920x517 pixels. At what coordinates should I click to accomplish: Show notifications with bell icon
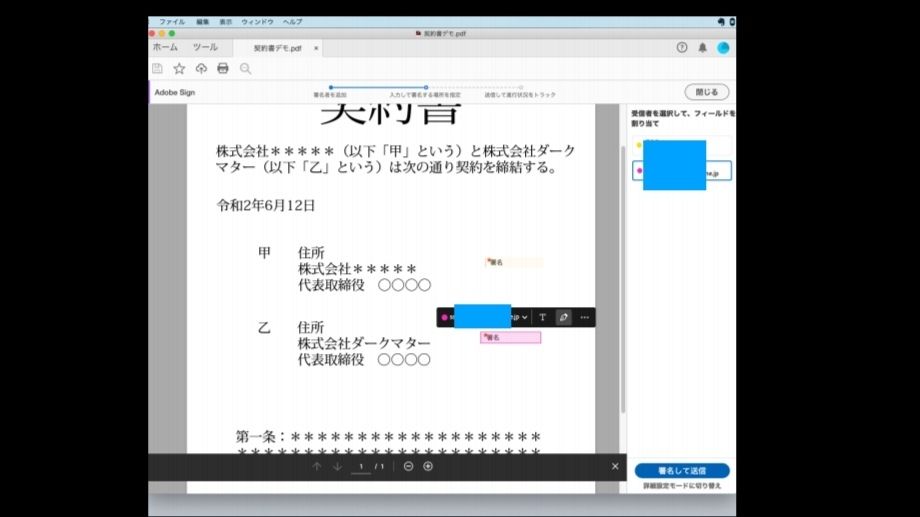pos(702,48)
